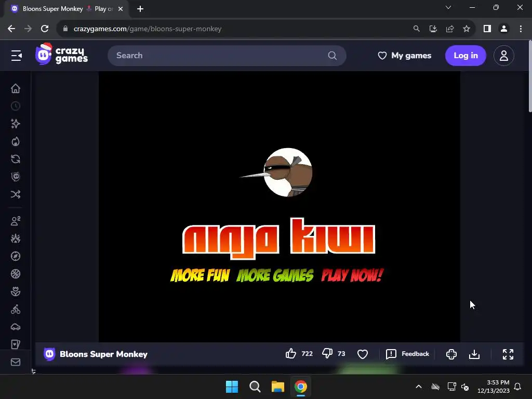
Task: Open the gamepad controls icon in game bar
Action: point(451,354)
